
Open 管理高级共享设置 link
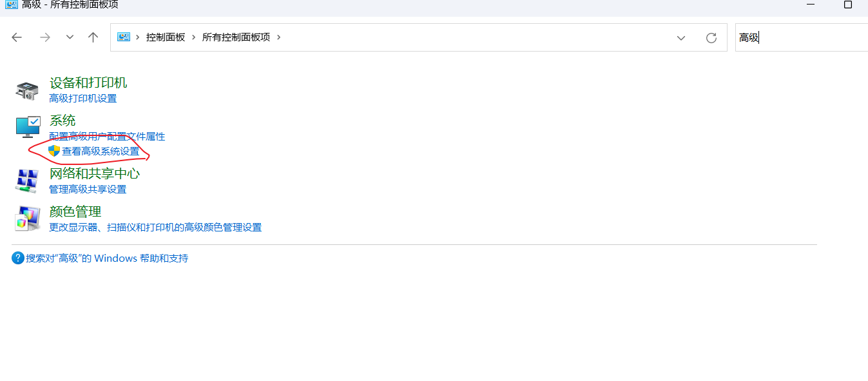(88, 189)
